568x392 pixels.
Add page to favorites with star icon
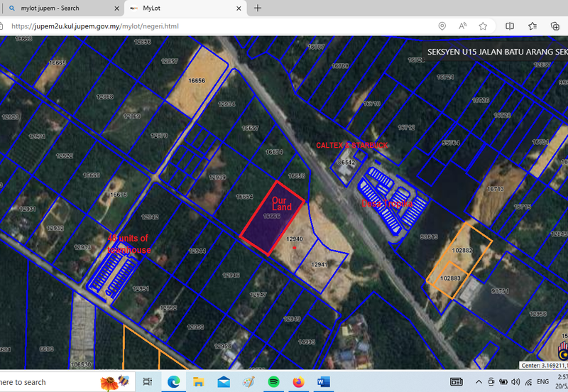(483, 26)
